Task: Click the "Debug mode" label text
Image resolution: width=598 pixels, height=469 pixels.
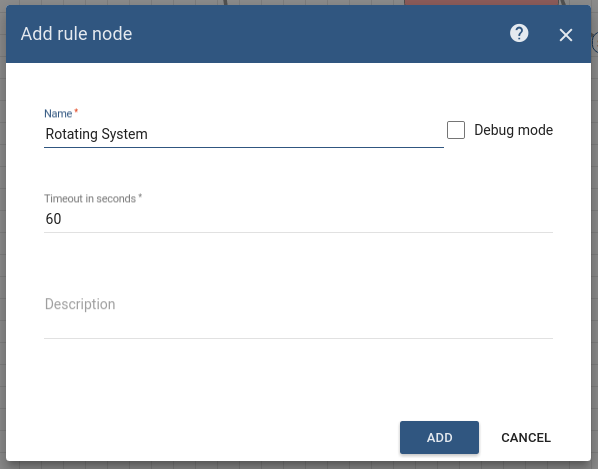Action: [x=513, y=130]
